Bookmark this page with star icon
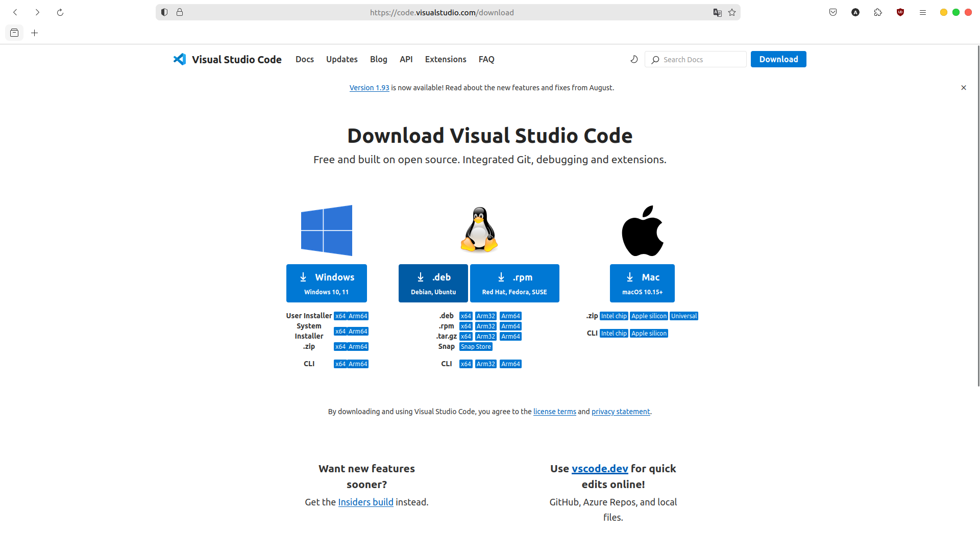The width and height of the screenshot is (980, 535). tap(732, 12)
